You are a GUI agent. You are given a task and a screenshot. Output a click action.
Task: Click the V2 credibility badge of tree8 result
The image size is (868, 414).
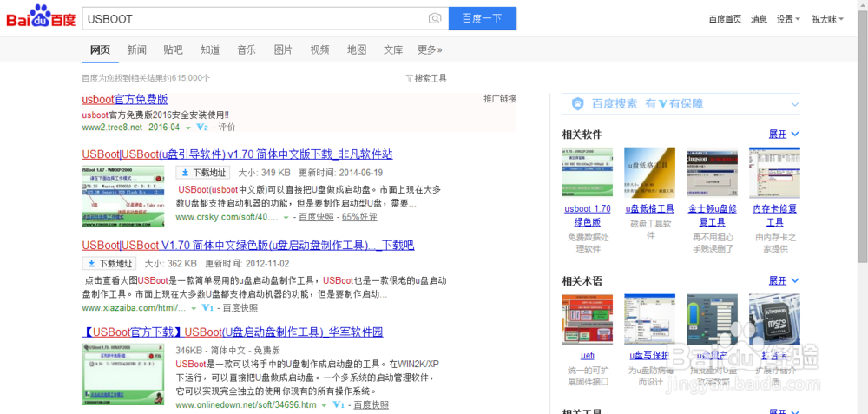202,128
